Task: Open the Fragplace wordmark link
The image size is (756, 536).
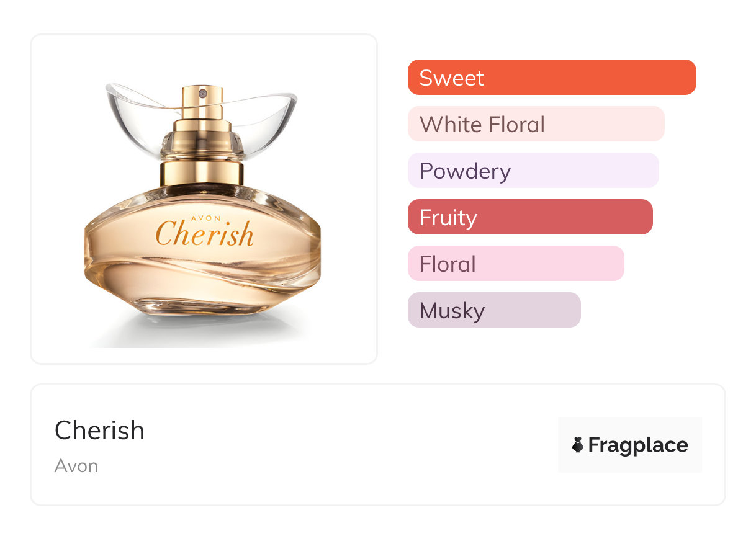Action: (638, 445)
